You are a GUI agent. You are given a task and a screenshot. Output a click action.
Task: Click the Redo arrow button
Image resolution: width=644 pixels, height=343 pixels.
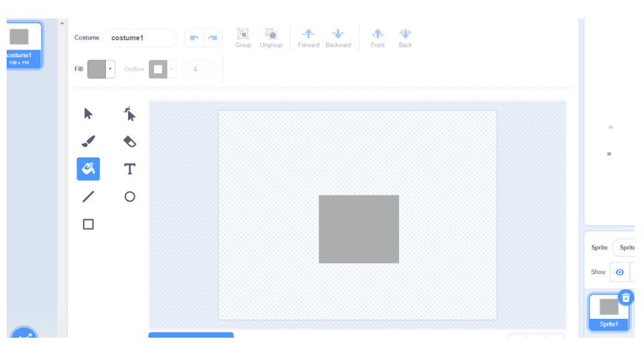point(213,38)
